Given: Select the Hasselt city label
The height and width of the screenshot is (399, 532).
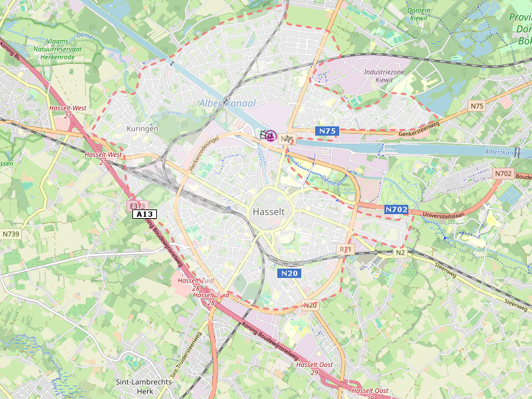Looking at the screenshot, I should pos(269,211).
